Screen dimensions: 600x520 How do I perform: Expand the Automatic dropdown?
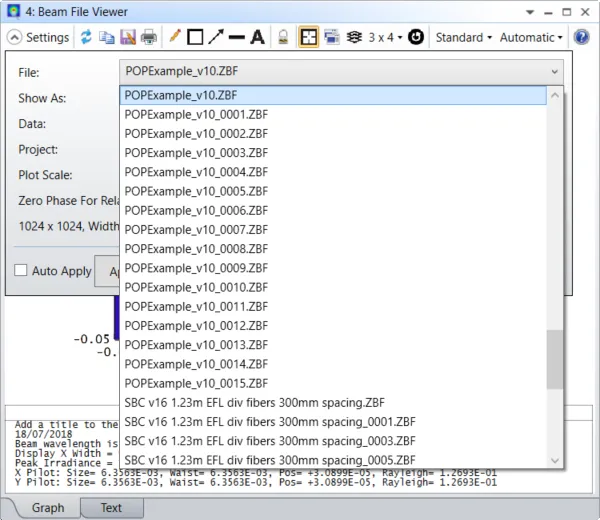point(531,37)
